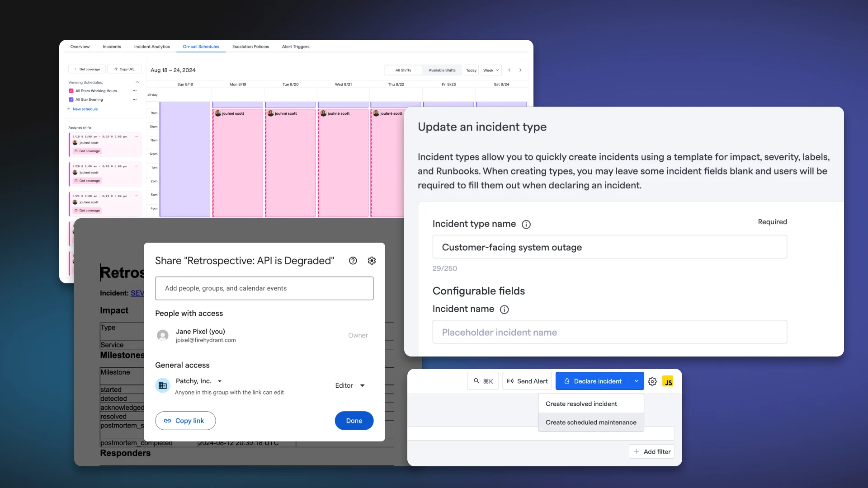Click the JS user avatar
This screenshot has height=488, width=868.
point(668,381)
